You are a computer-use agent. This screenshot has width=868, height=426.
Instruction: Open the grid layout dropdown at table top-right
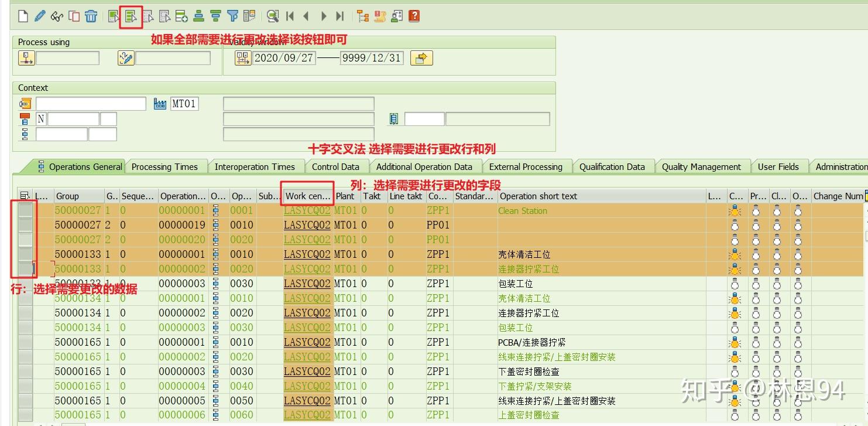pos(864,196)
